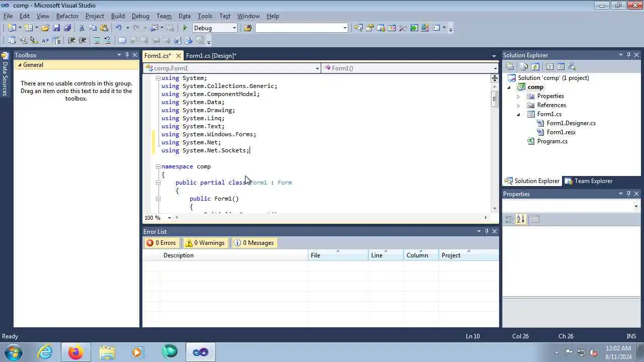The height and width of the screenshot is (362, 644).
Task: Increase line indent icon
Action: [x=82, y=40]
